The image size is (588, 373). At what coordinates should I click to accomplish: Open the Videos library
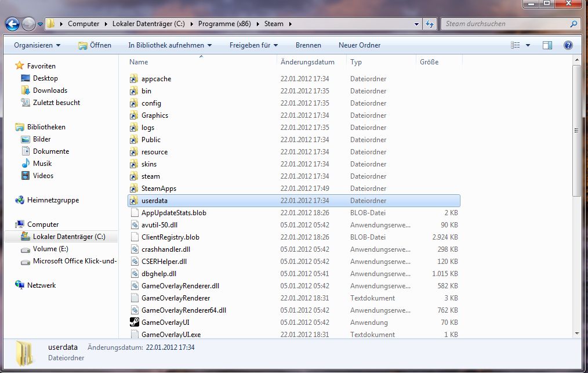point(43,176)
